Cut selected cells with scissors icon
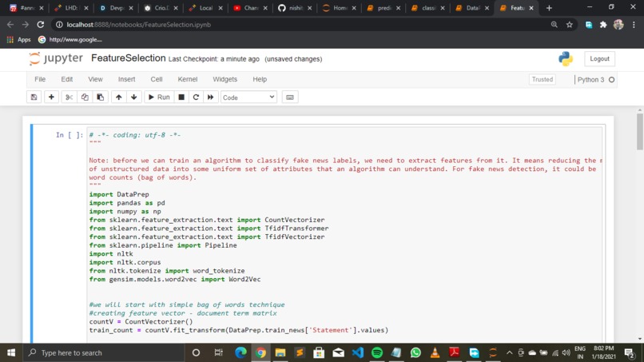This screenshot has width=644, height=362. (x=69, y=97)
